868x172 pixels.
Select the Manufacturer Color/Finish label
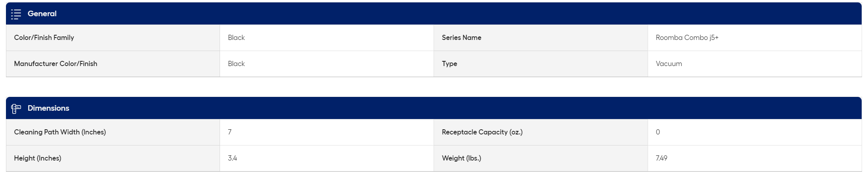[x=55, y=64]
